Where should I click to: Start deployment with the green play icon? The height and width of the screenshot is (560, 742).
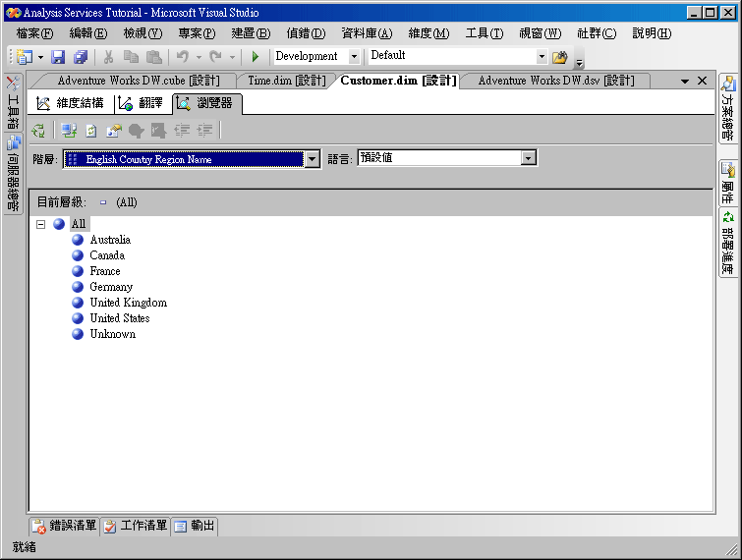pos(256,57)
